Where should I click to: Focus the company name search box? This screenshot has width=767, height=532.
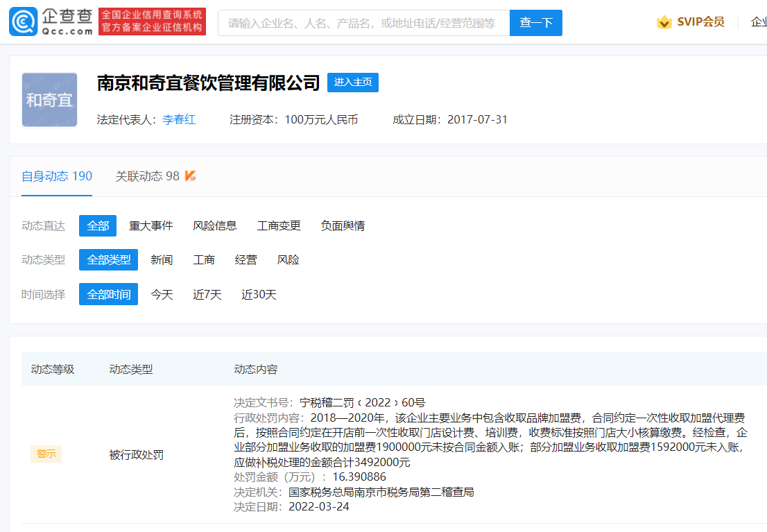pos(363,23)
